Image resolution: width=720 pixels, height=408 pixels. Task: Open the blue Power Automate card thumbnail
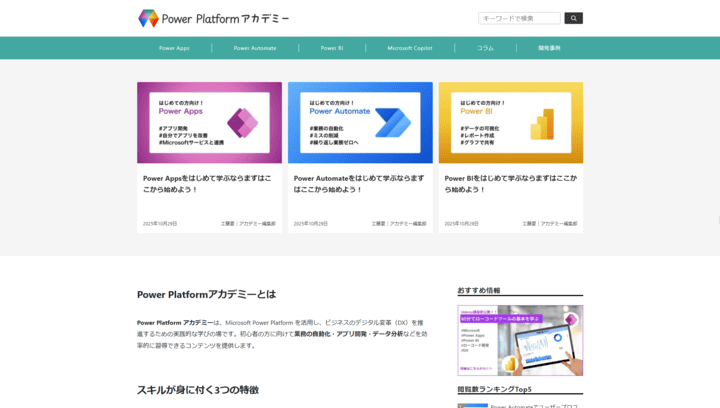360,123
